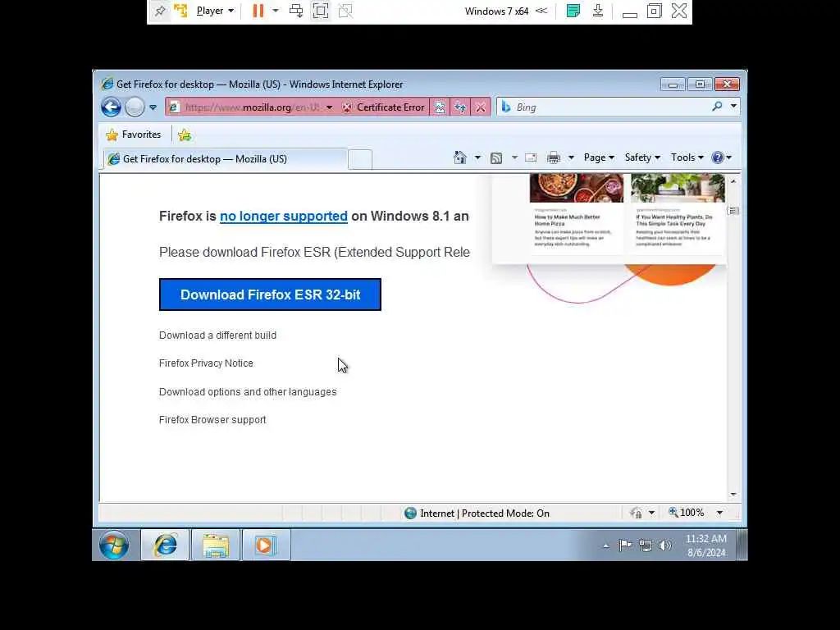
Task: Click the Print icon
Action: point(554,157)
